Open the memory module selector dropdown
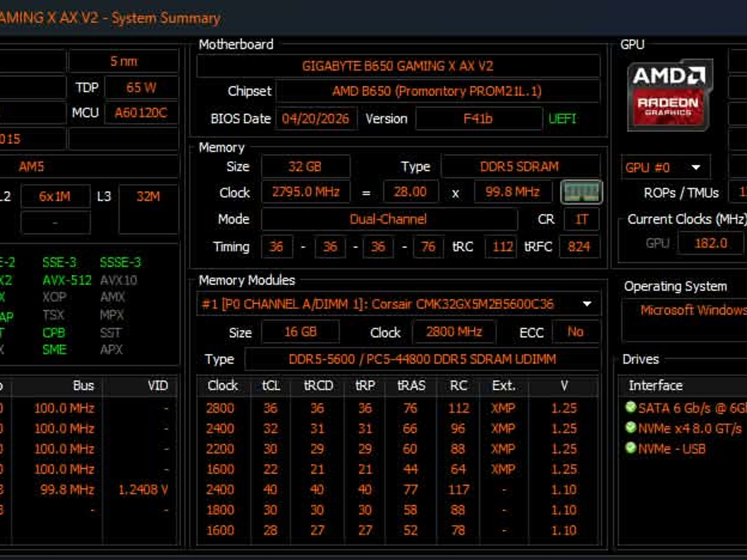 point(399,304)
